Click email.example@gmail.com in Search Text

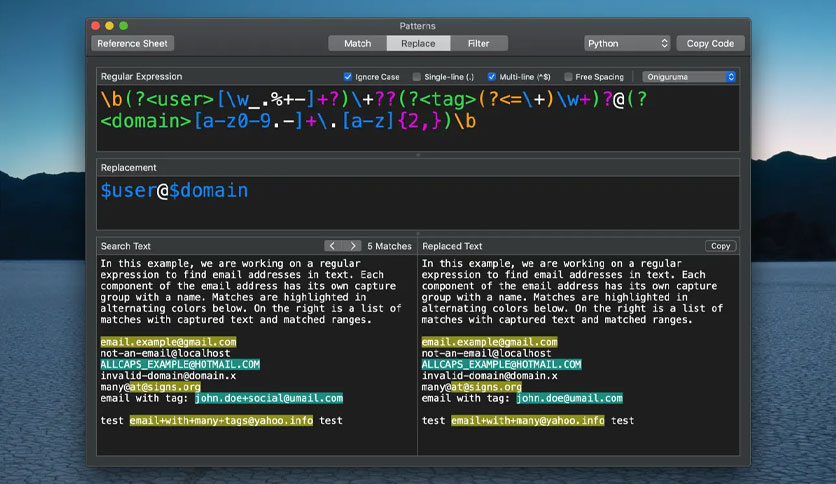click(x=168, y=342)
